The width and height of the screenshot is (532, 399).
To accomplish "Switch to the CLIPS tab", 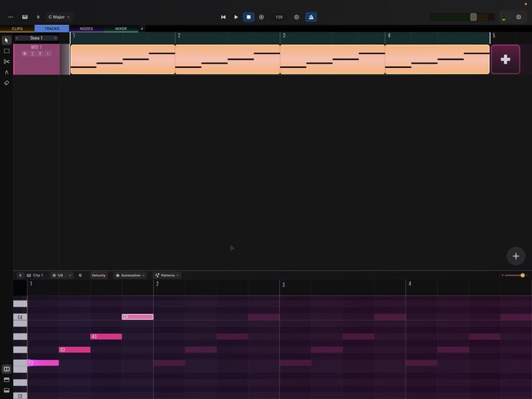I will click(17, 29).
